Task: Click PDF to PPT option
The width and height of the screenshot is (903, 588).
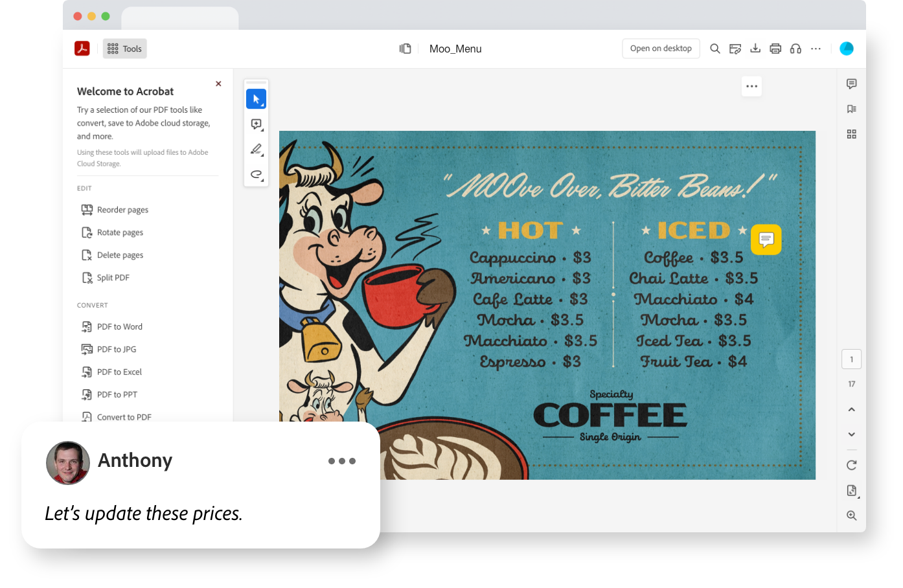Action: [109, 395]
